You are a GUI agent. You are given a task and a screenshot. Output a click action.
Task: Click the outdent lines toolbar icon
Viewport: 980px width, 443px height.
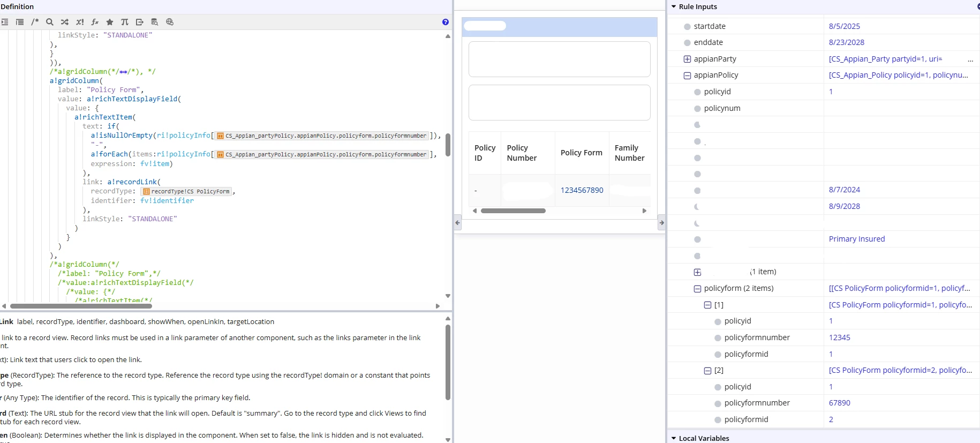(20, 22)
